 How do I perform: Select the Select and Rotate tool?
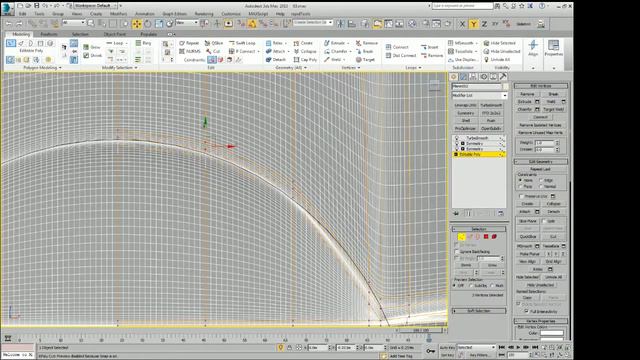(147, 24)
